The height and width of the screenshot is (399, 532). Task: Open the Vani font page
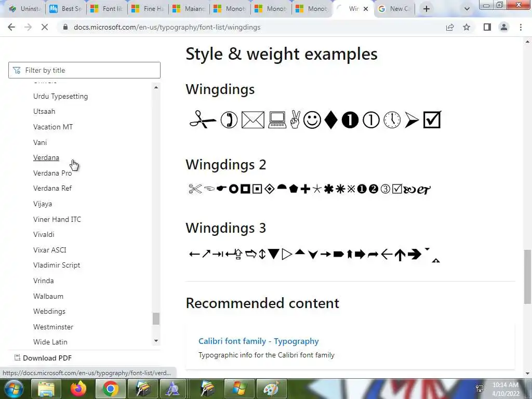point(40,142)
